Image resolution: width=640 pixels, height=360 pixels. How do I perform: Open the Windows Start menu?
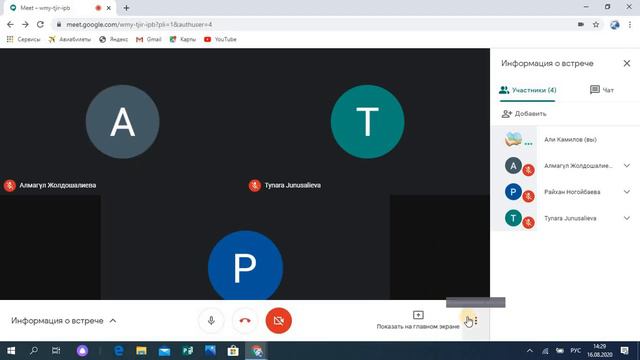pos(11,351)
